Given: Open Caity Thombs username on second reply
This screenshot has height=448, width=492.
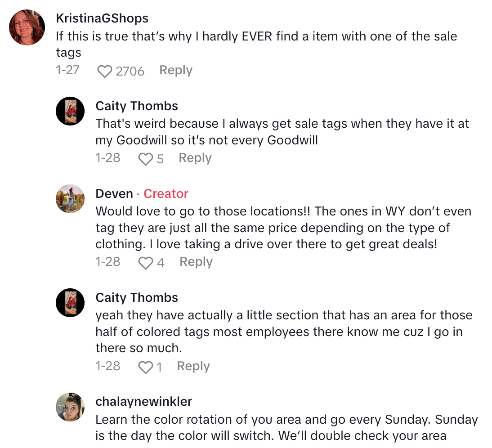Looking at the screenshot, I should pos(137,298).
